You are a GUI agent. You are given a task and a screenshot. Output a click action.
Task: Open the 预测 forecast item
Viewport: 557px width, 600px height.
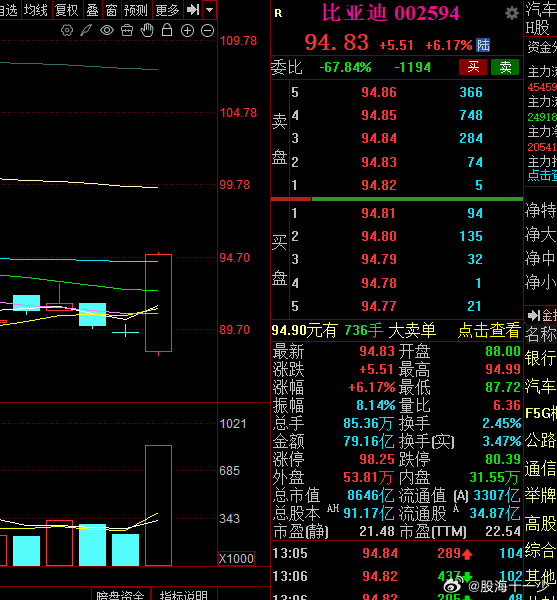136,10
